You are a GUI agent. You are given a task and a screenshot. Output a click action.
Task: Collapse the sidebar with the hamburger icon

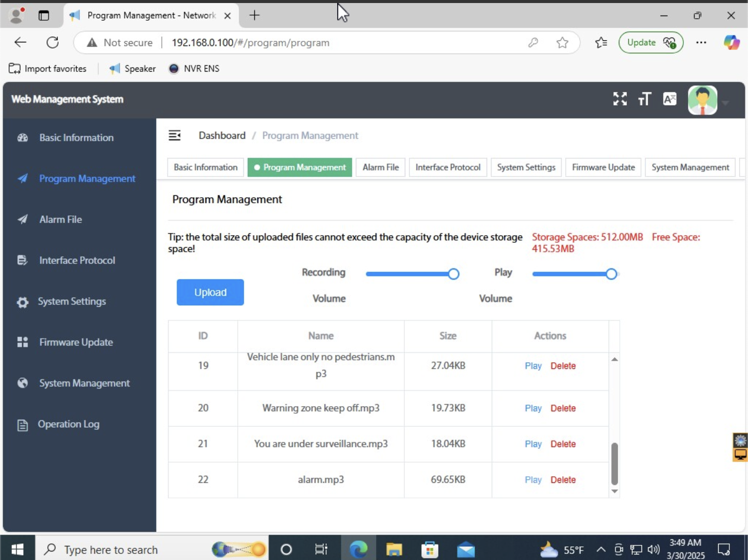(175, 135)
